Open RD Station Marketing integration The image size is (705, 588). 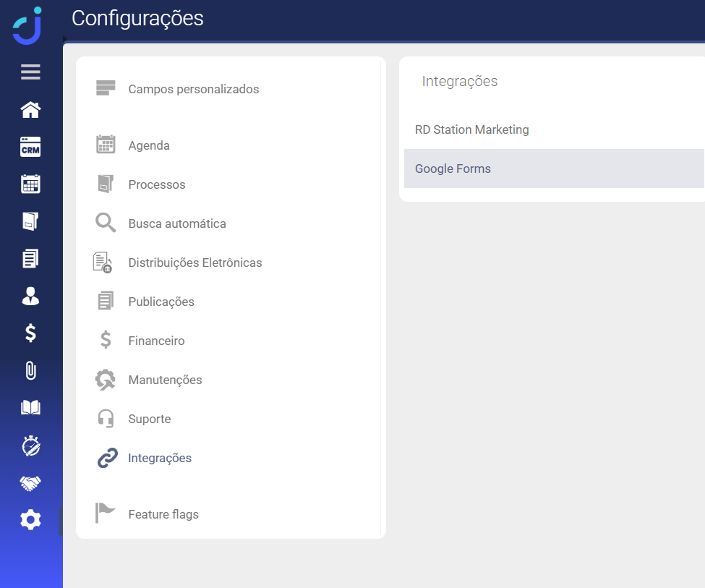pyautogui.click(x=471, y=130)
